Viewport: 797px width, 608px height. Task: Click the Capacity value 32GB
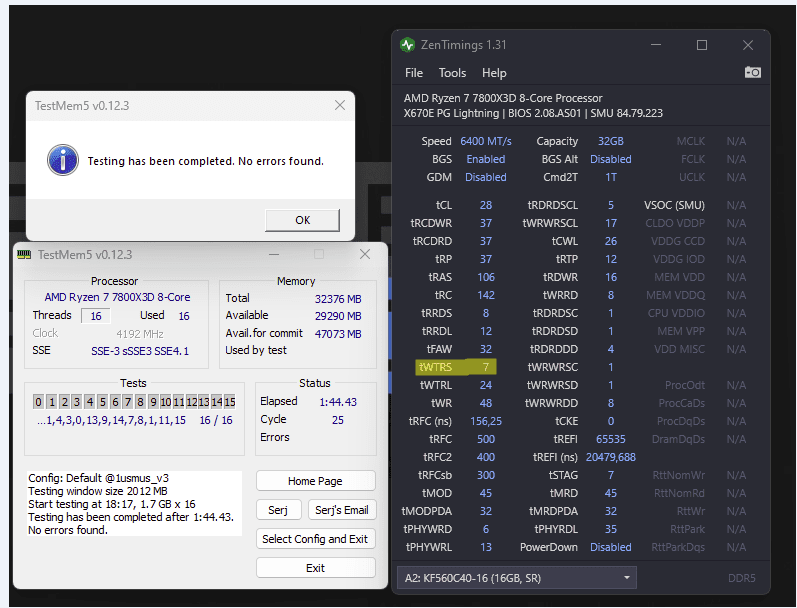[x=610, y=141]
